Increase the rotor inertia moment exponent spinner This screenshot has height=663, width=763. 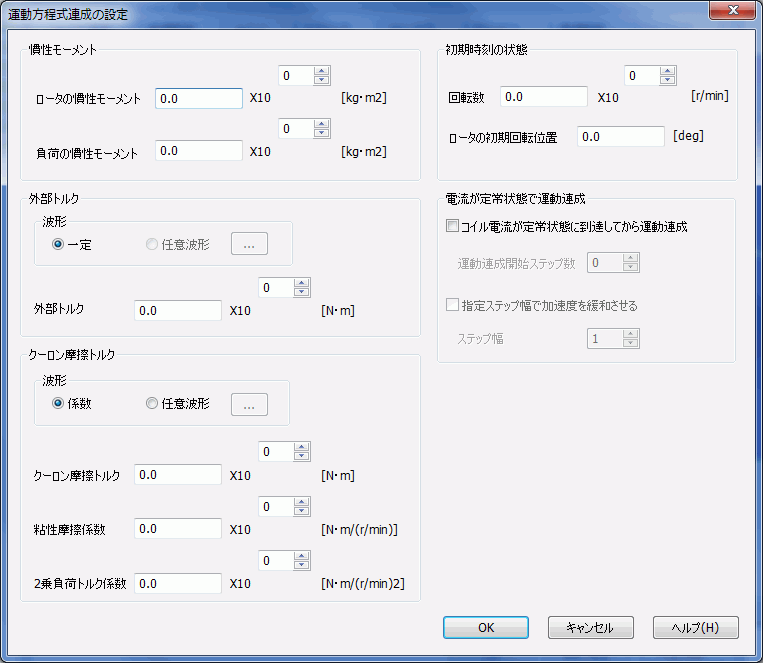click(321, 71)
